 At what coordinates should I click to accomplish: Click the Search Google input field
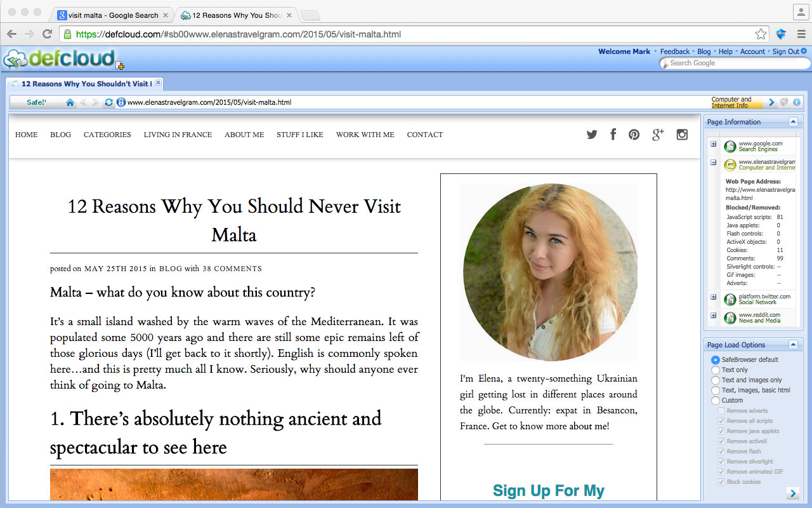tap(736, 63)
